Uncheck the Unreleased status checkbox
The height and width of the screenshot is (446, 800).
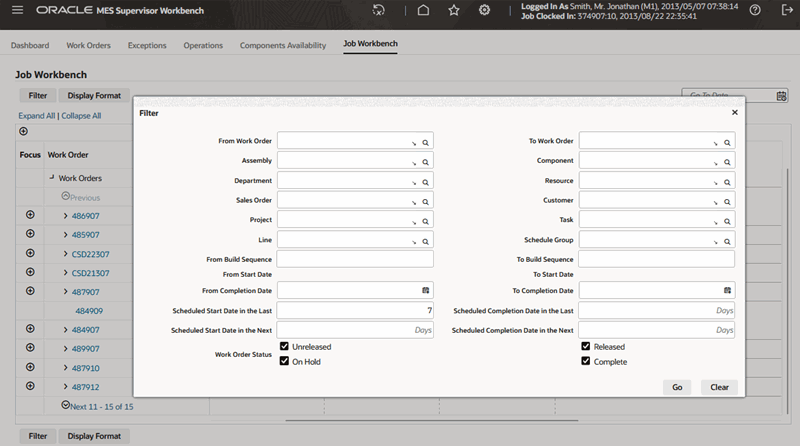click(x=284, y=346)
